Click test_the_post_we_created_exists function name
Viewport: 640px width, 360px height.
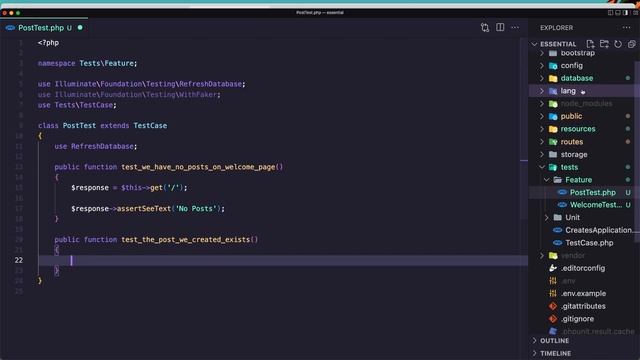[x=185, y=240]
